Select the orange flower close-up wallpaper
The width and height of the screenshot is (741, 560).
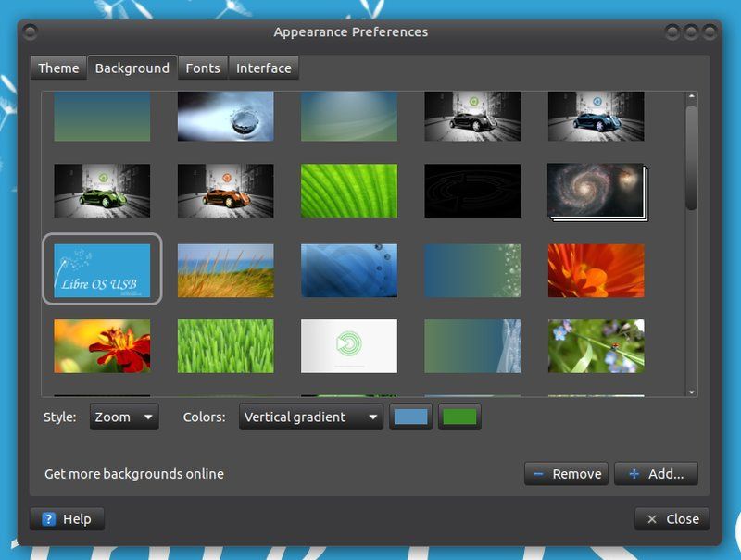pos(594,269)
